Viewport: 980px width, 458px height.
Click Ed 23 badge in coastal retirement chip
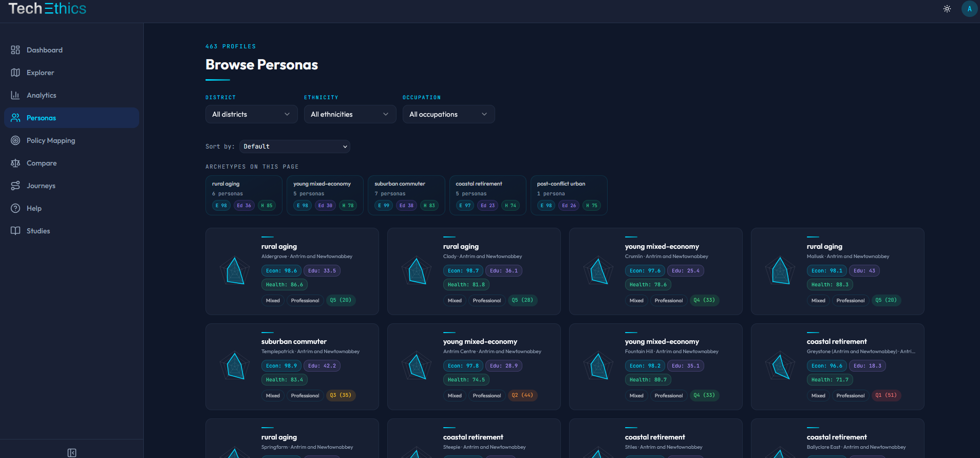click(x=488, y=206)
